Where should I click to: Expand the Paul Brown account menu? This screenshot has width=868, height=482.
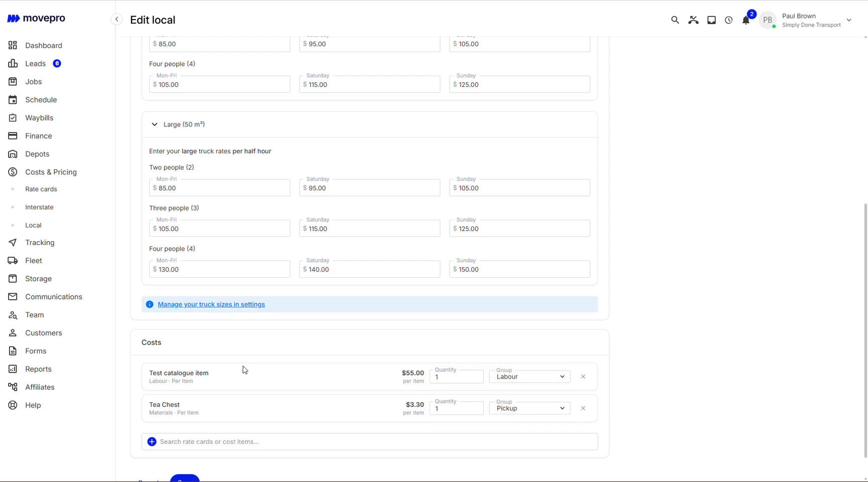pos(849,20)
